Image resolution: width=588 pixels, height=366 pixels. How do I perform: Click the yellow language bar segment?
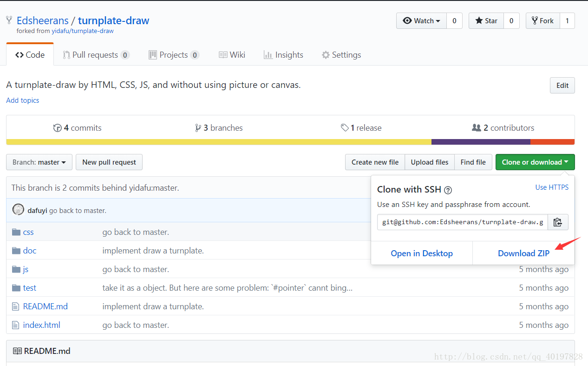point(219,142)
